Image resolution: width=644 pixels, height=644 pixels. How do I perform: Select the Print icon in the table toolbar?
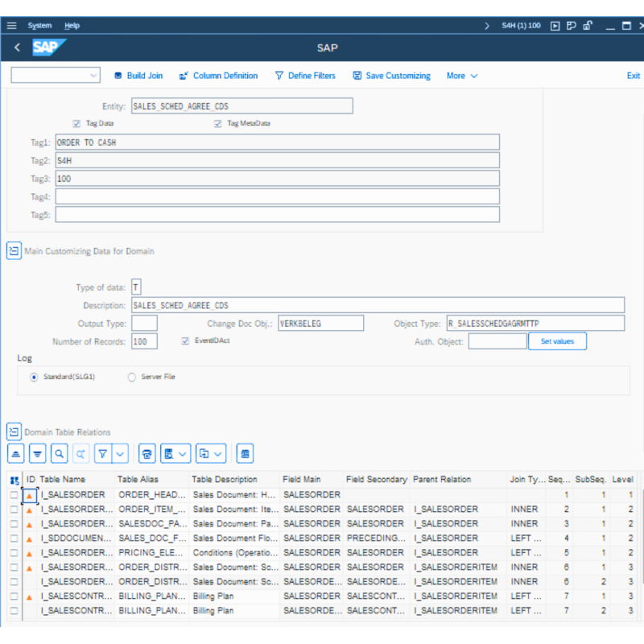point(147,453)
